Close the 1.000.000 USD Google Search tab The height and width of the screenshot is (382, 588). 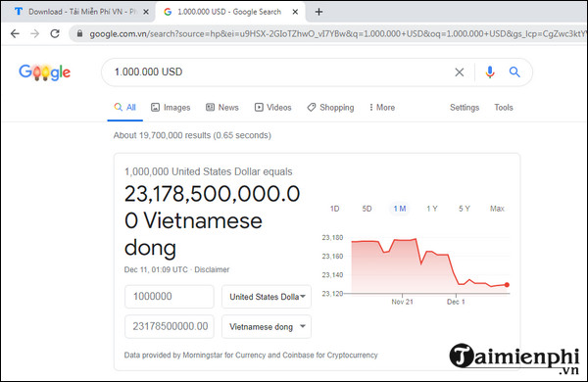click(295, 12)
